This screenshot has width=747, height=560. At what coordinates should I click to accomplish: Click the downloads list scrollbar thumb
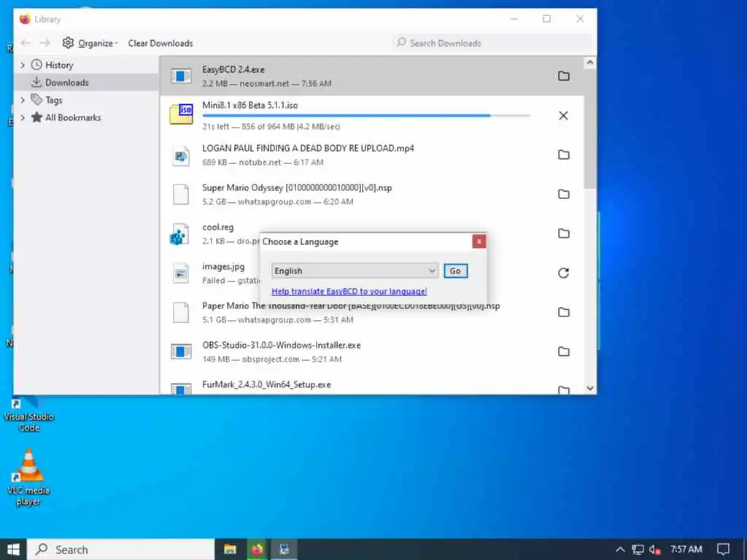coord(589,128)
